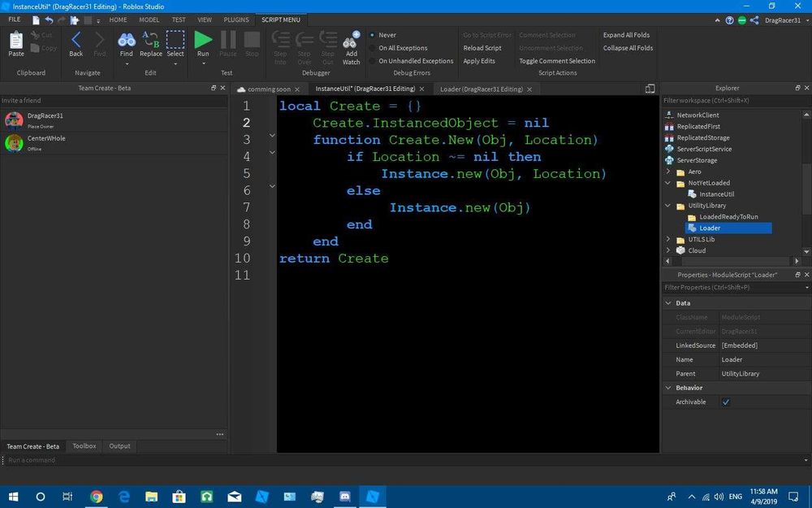Undock the Explorer panel
Image resolution: width=812 pixels, height=508 pixels.
point(797,88)
